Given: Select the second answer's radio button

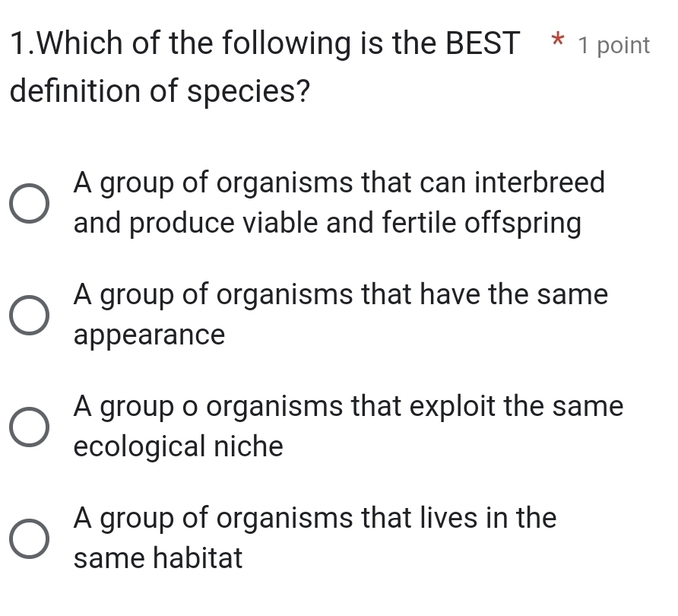Looking at the screenshot, I should coord(28,315).
